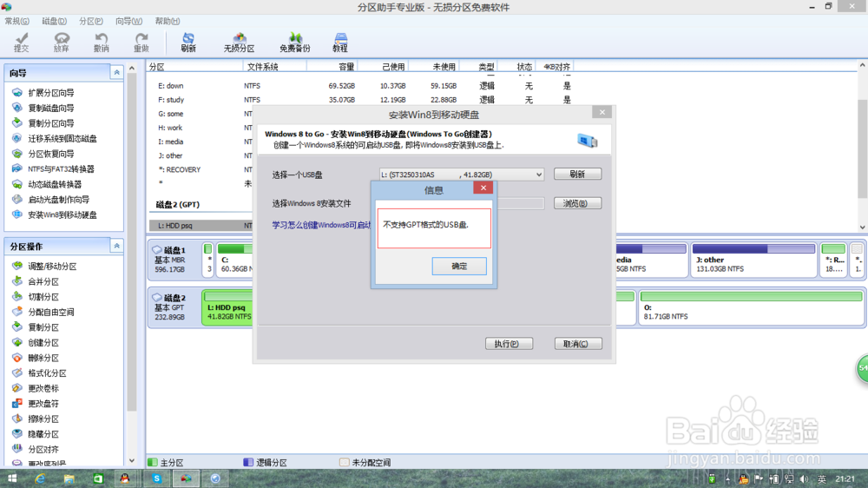Click the 刷新 toolbar icon
Screen dimensions: 868x488
click(x=188, y=42)
